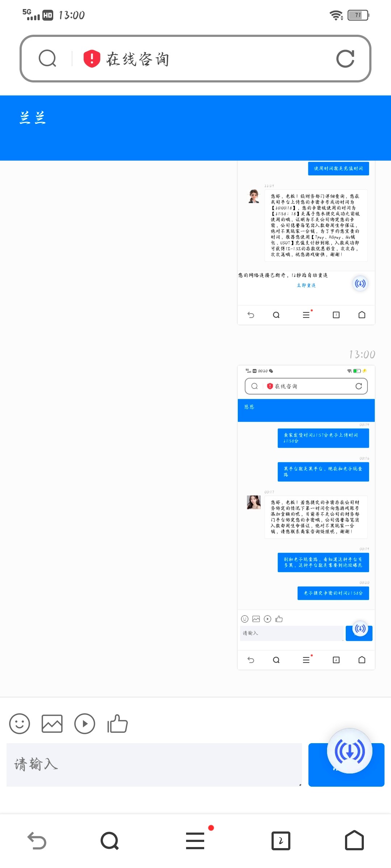The width and height of the screenshot is (391, 868).
Task: Attach a picture using image icon
Action: coord(52,724)
